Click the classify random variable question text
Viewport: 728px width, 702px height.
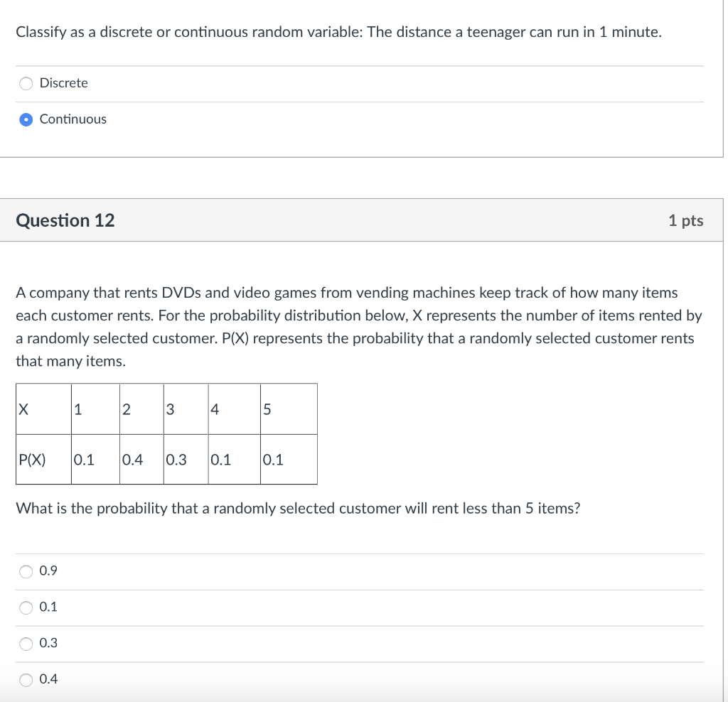coord(339,32)
